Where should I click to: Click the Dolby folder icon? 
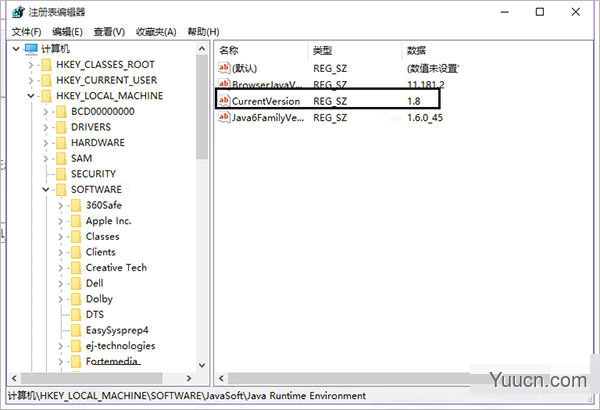(x=76, y=299)
